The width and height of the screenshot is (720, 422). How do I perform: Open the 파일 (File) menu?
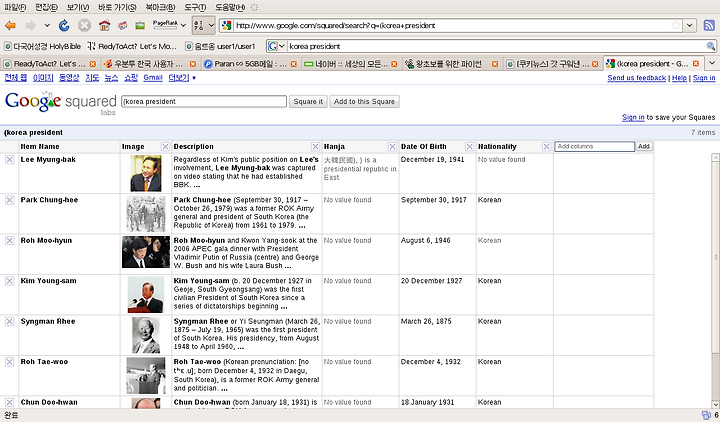coord(15,7)
